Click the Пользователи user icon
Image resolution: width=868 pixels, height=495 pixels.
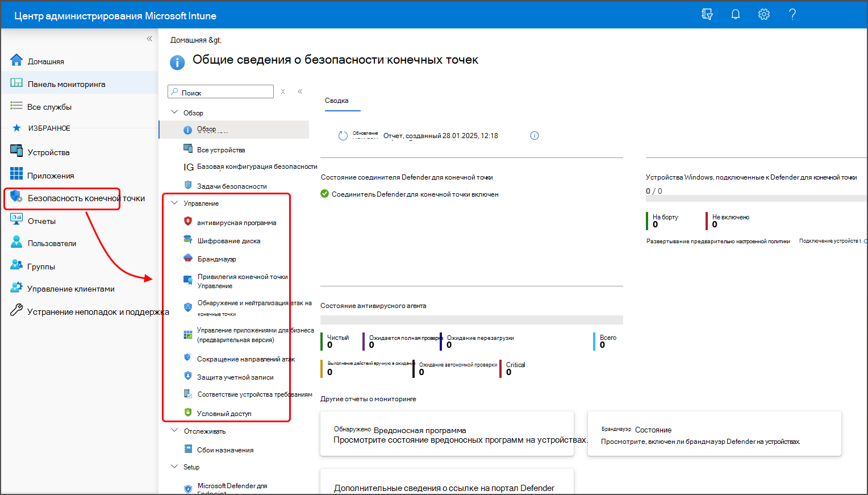click(x=16, y=242)
